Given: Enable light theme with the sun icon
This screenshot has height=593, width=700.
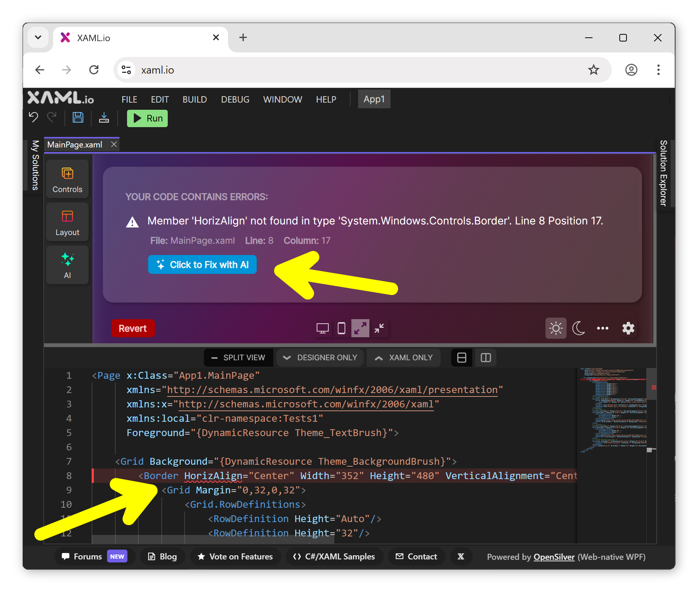Looking at the screenshot, I should click(x=556, y=328).
